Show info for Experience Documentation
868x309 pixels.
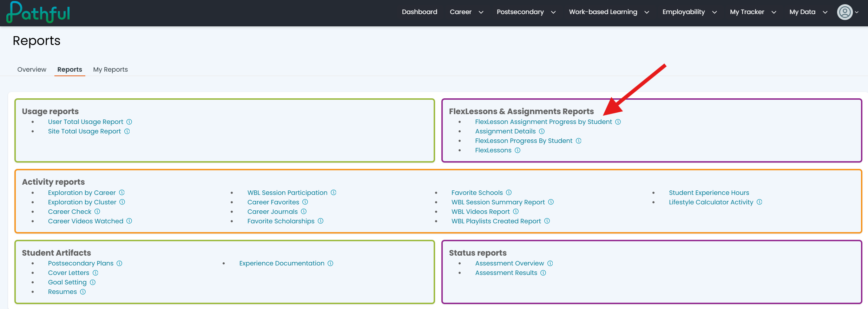[x=330, y=263]
